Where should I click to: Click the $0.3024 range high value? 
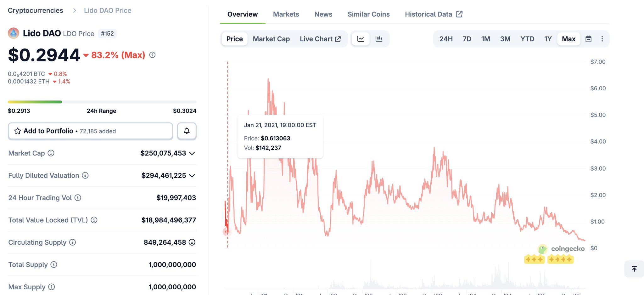click(x=185, y=111)
